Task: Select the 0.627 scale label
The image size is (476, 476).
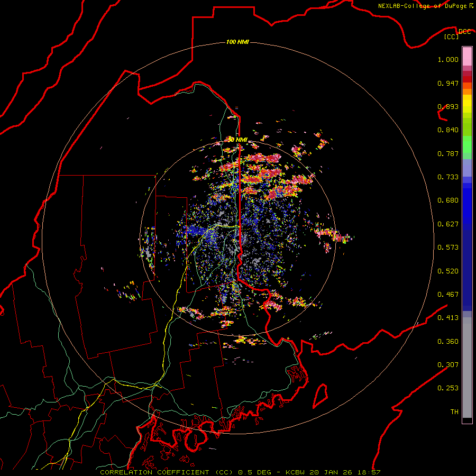Action: [448, 224]
